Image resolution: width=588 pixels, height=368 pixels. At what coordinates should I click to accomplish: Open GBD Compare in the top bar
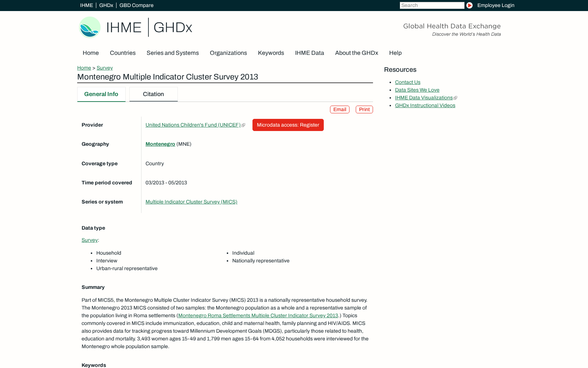pos(136,5)
